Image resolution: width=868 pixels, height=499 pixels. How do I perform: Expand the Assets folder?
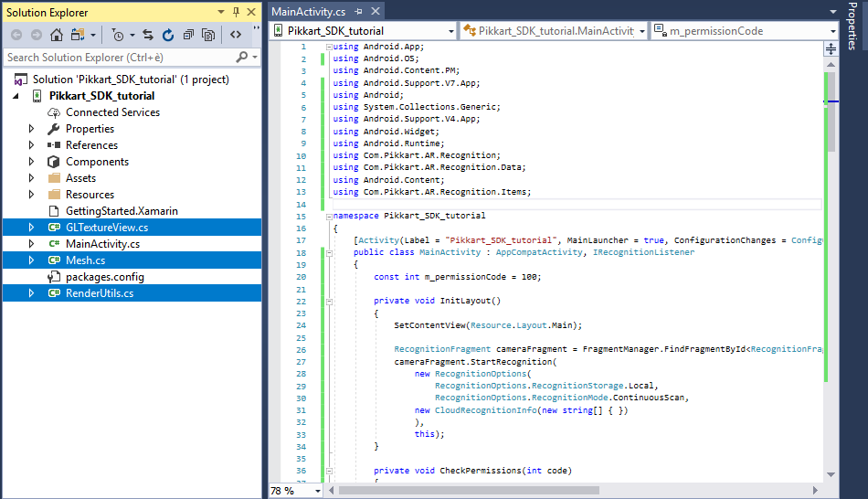(32, 178)
